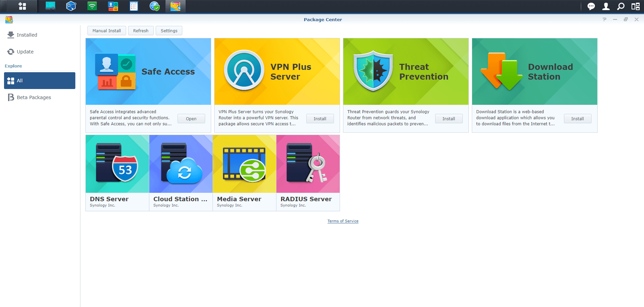Click Synology Inc. under RADIUS Server
This screenshot has width=644, height=307.
point(293,205)
